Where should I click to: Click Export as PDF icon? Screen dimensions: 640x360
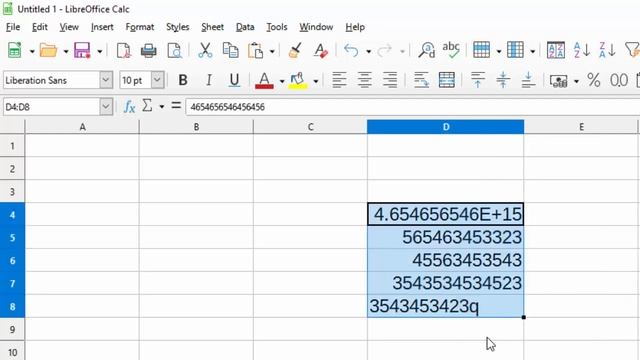[123, 51]
